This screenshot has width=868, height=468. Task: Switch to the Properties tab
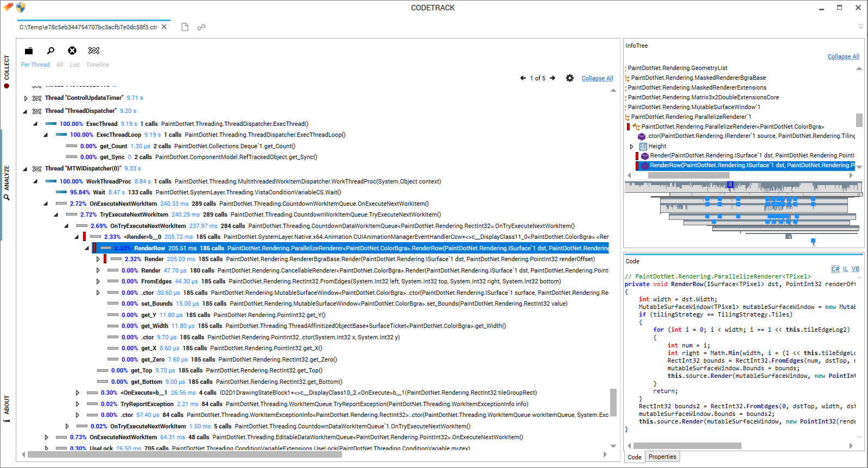click(662, 457)
